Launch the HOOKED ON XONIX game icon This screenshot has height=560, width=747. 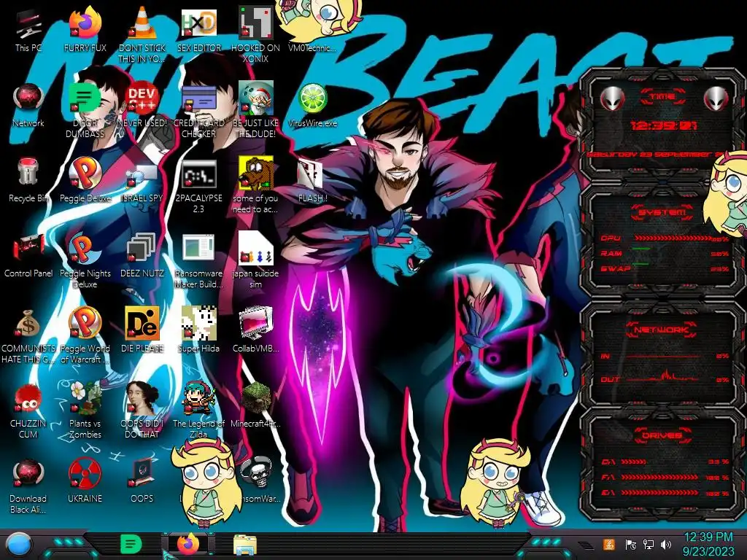(x=256, y=36)
